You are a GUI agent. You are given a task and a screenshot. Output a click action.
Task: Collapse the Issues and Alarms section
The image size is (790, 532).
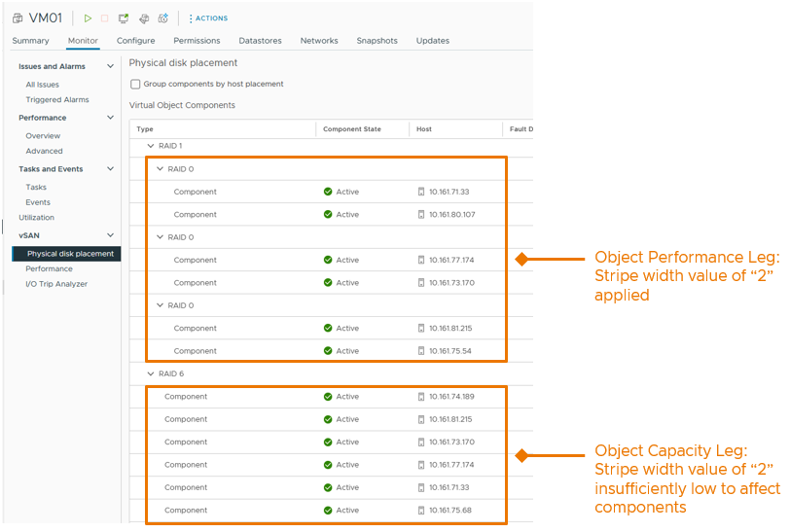[110, 66]
